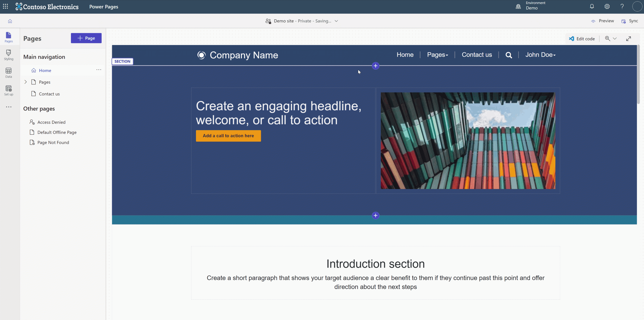This screenshot has height=320, width=644.
Task: Expand the Pages item under Main navigation
Action: (25, 82)
